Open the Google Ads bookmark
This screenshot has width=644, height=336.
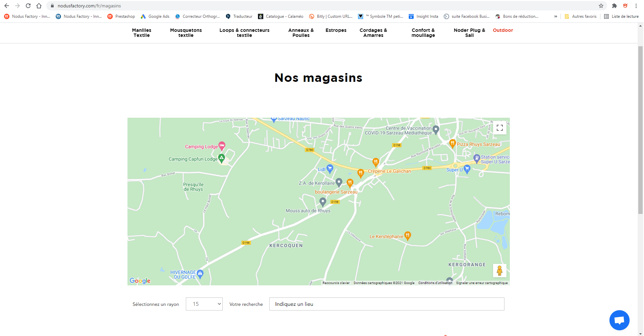pyautogui.click(x=155, y=16)
